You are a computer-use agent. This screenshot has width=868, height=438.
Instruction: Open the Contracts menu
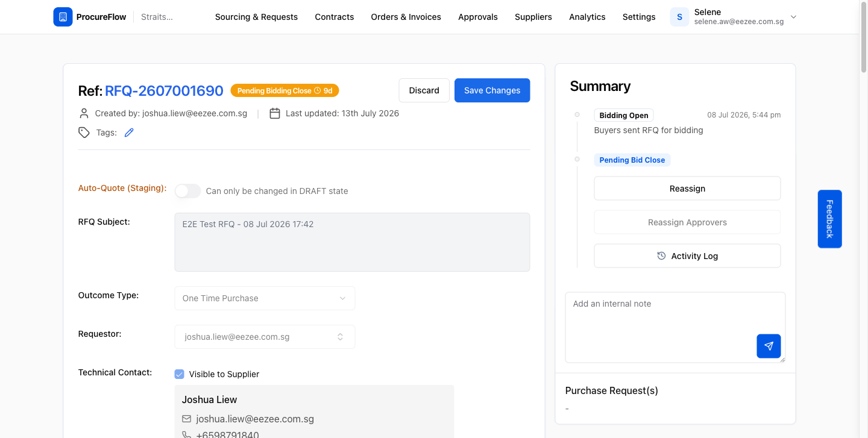(335, 17)
